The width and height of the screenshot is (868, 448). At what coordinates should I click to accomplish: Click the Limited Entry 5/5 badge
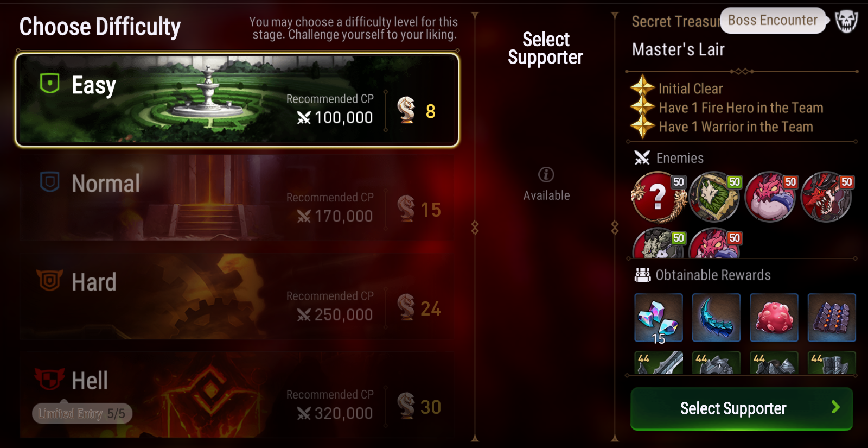(x=82, y=414)
